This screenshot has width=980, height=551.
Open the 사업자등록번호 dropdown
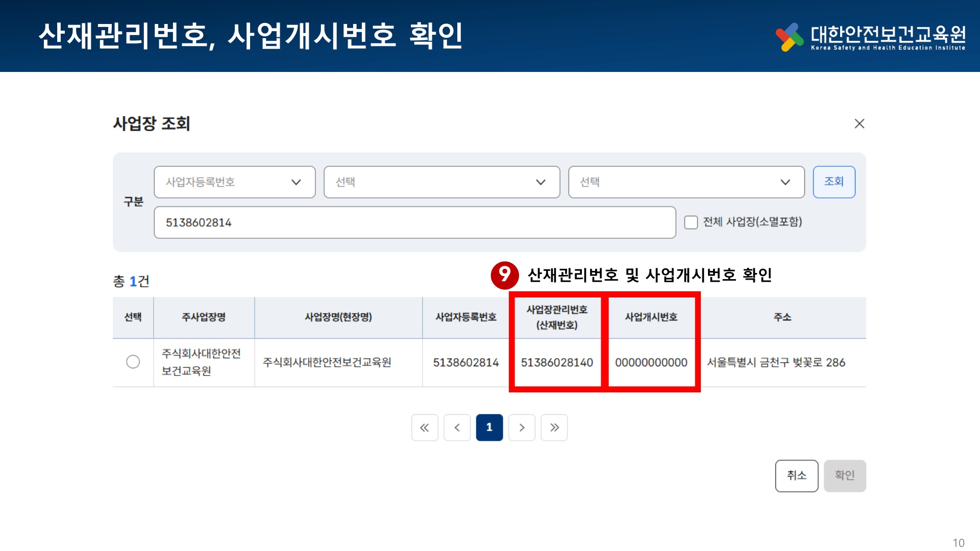tap(234, 182)
